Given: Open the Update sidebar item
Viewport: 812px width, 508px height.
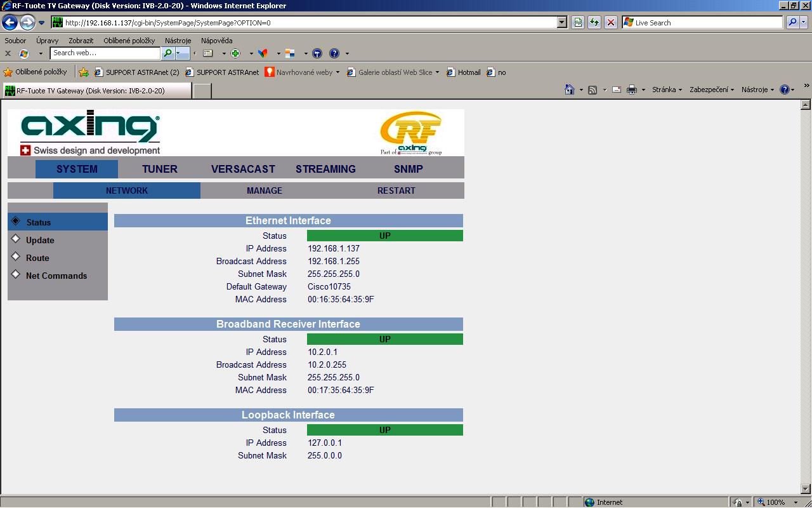Looking at the screenshot, I should coord(58,240).
